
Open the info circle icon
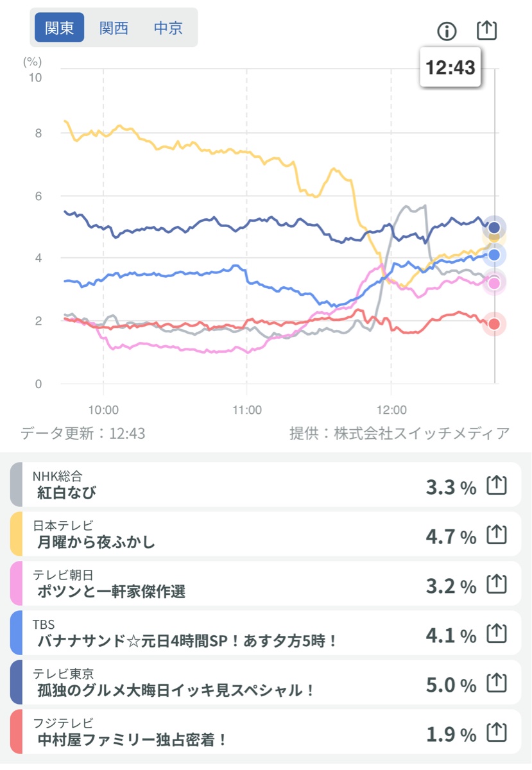tap(447, 31)
